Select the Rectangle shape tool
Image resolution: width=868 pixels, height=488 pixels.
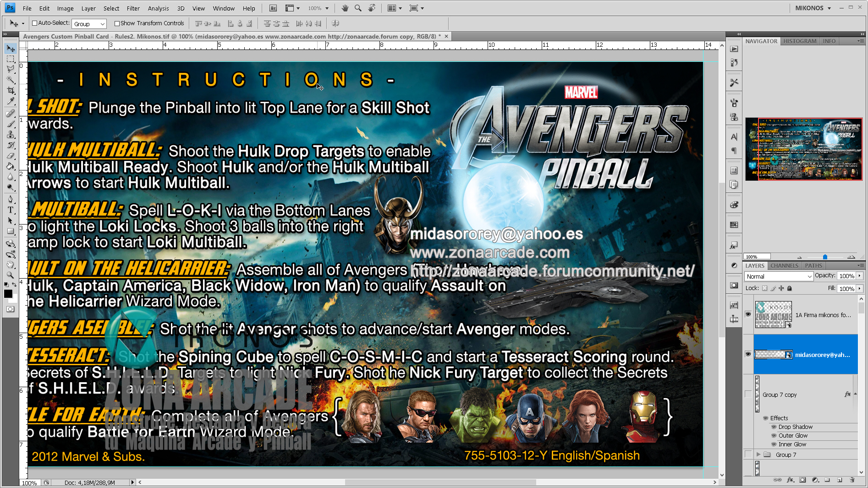[x=11, y=231]
